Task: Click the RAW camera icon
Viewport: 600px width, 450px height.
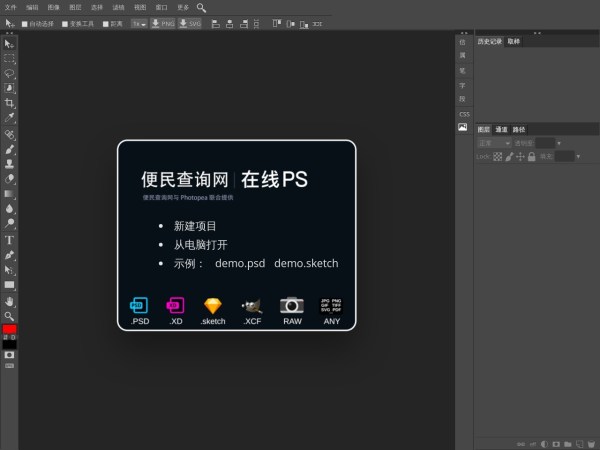Action: tap(292, 306)
